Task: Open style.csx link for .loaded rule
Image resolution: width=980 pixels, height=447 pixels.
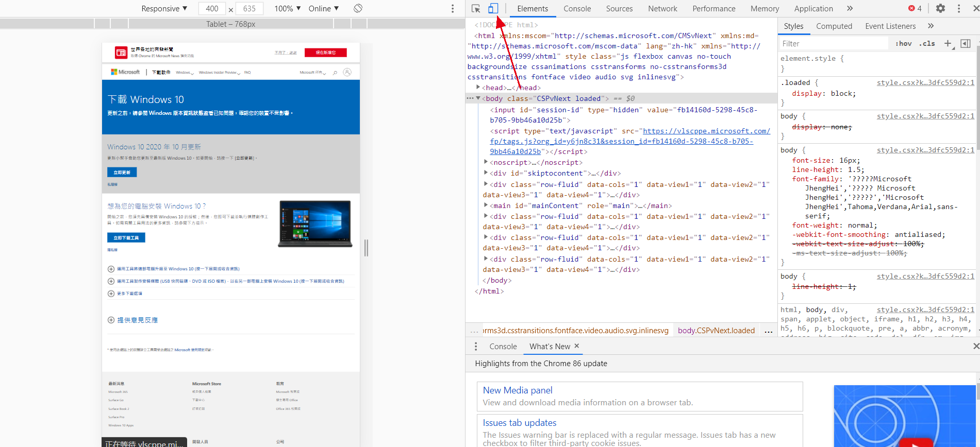Action: pos(925,82)
